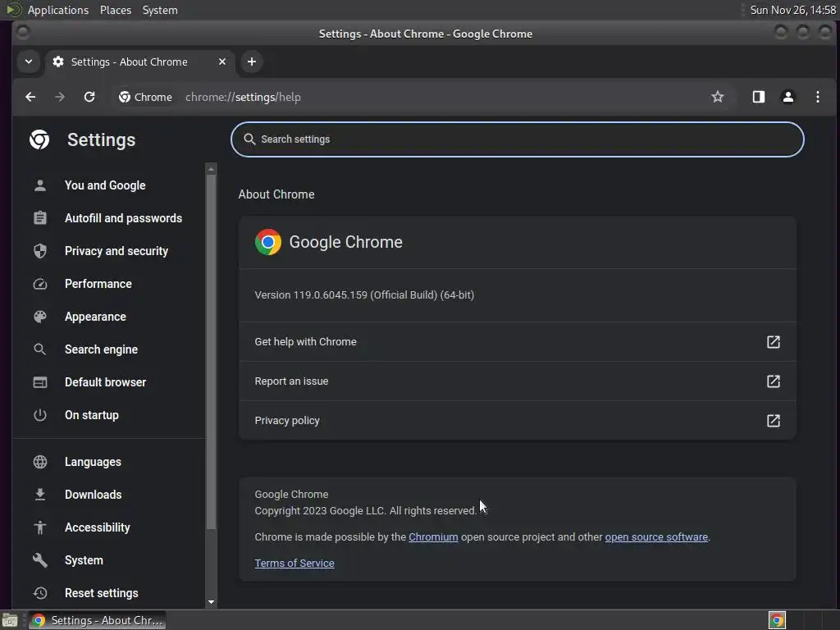The height and width of the screenshot is (630, 840).
Task: Open external link icon for Report an issue
Action: pyautogui.click(x=773, y=381)
